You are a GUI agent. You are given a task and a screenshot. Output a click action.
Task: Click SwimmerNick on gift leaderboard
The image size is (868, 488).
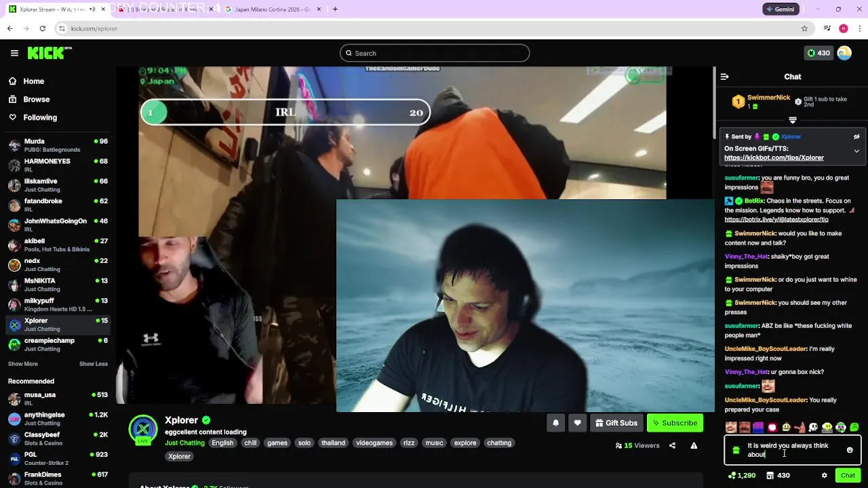coord(769,98)
